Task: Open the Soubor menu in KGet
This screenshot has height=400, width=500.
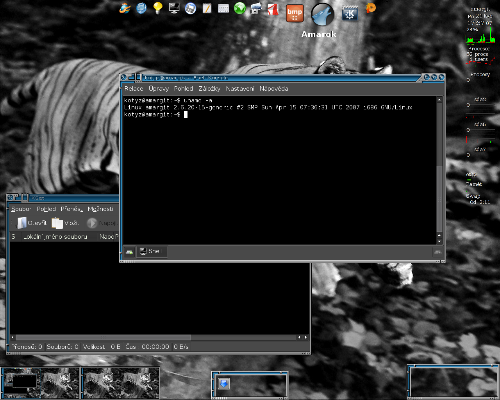Action: point(21,209)
